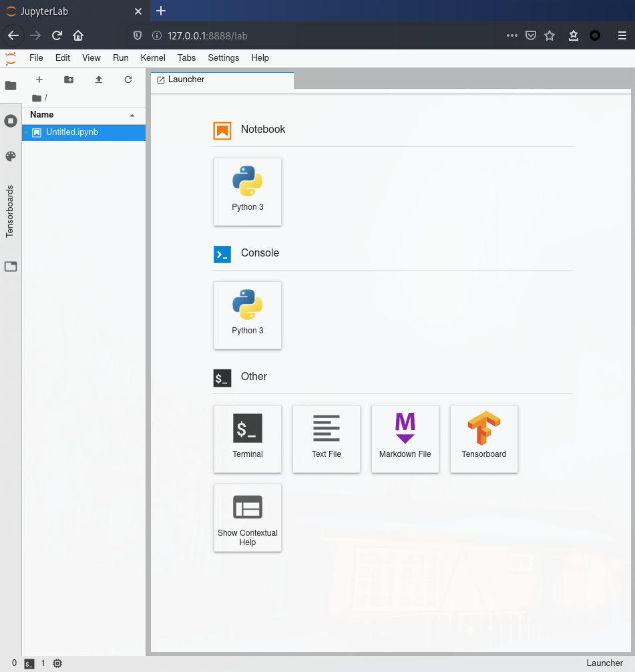Open the Edit menu
The image size is (635, 672).
click(63, 58)
